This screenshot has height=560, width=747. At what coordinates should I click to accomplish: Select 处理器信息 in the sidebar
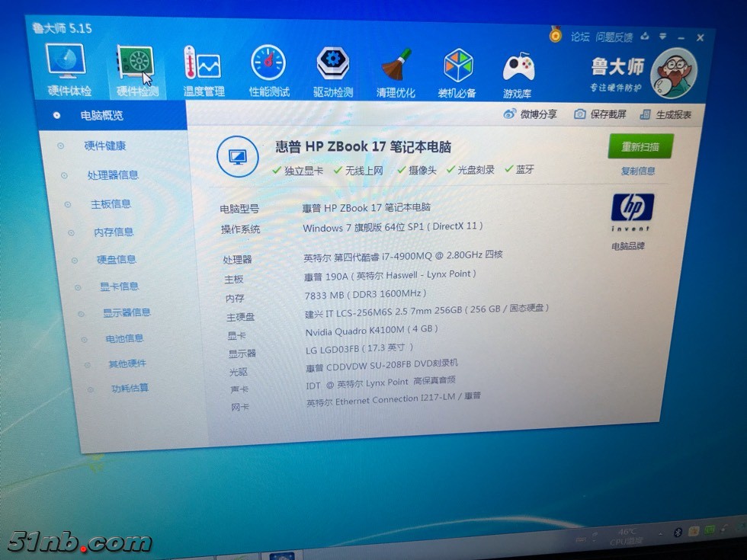pos(112,174)
